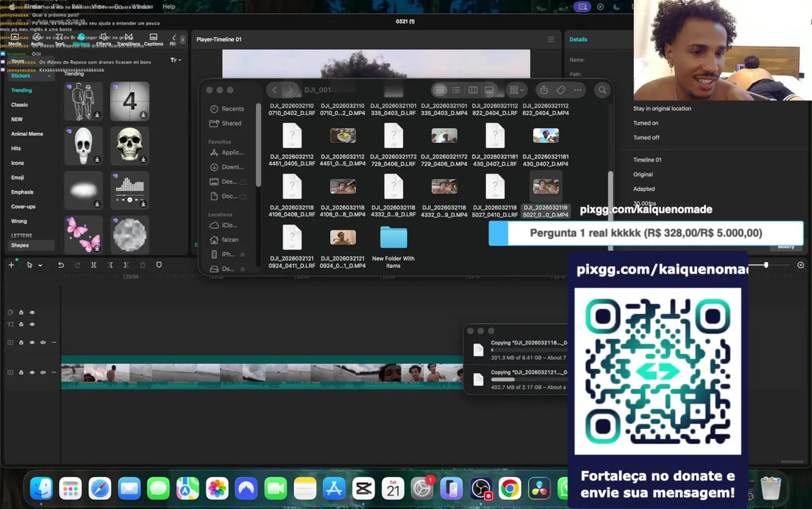Screen dimensions: 812x509
Task: Select the Classic sticker category
Action: [20, 105]
